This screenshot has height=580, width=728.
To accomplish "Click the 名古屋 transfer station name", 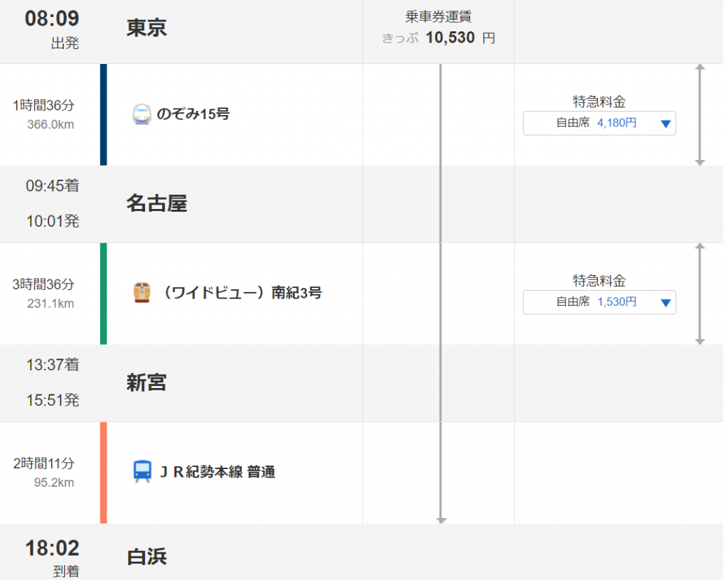I will (157, 204).
